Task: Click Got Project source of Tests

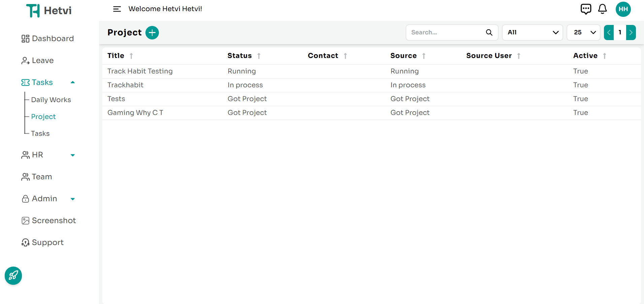Action: (410, 99)
